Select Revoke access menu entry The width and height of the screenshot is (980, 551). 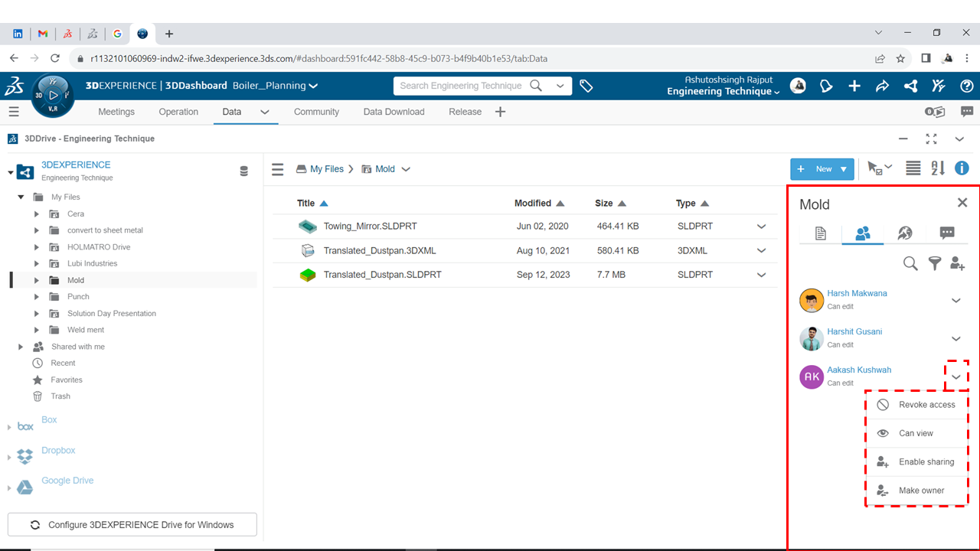(916, 405)
